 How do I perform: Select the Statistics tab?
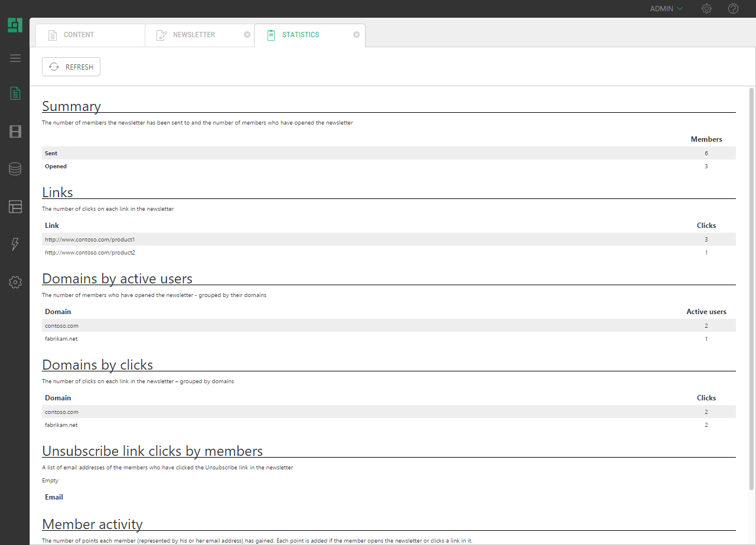pyautogui.click(x=300, y=35)
